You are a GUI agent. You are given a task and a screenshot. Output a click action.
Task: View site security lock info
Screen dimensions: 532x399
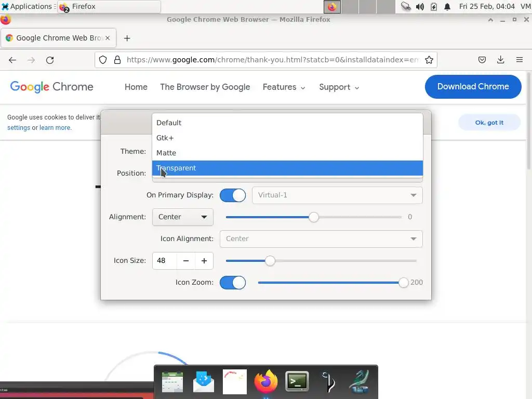coord(117,60)
